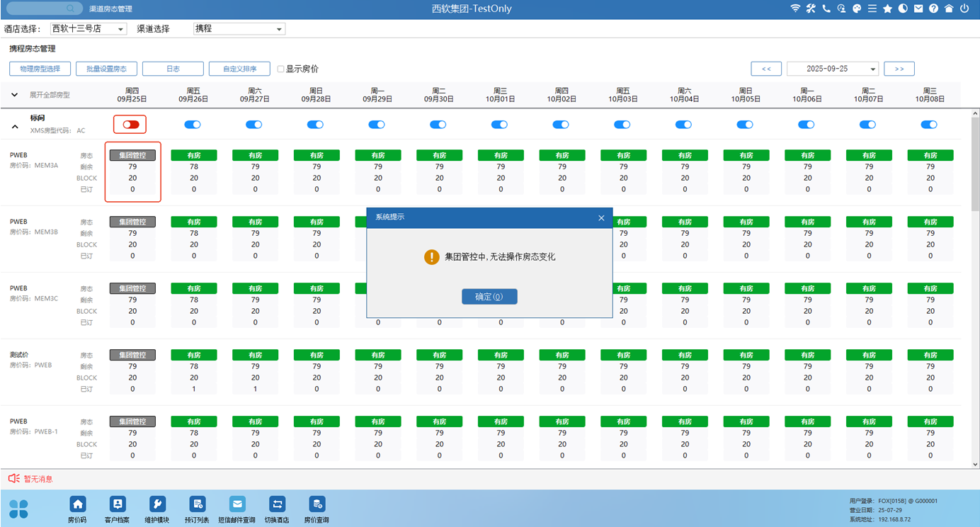Open the 客户档案 customer profile icon

(x=118, y=504)
